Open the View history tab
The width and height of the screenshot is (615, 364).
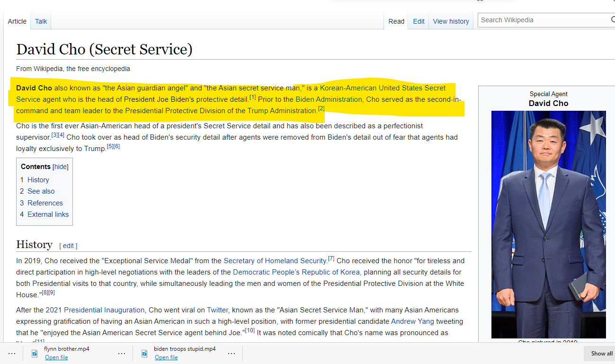451,21
